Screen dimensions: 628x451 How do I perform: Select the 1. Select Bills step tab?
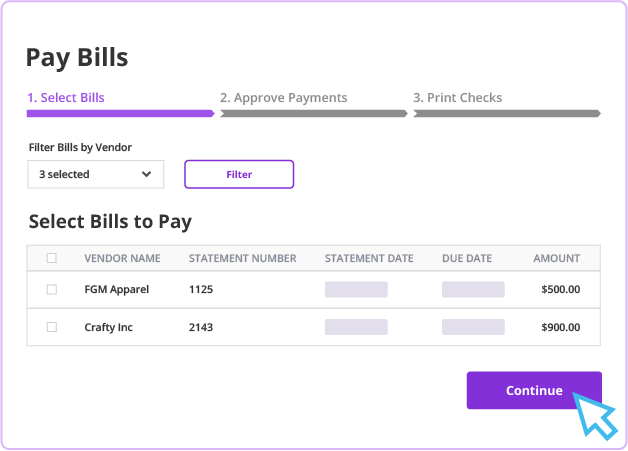(66, 97)
